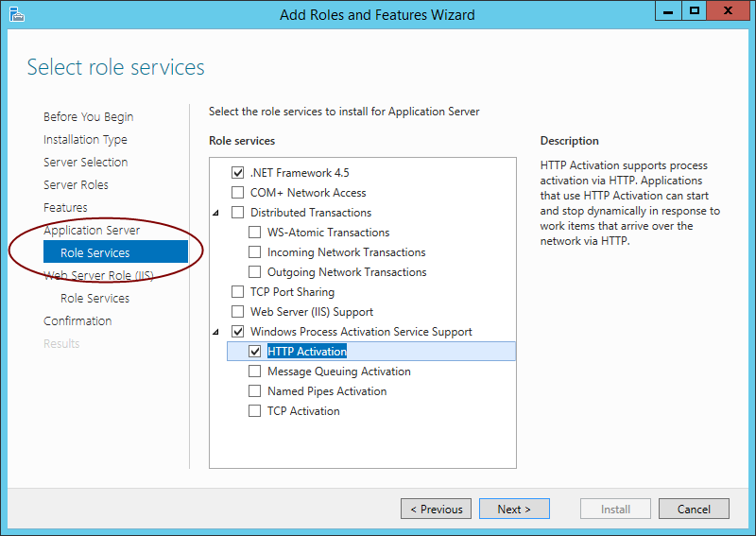Collapse the Distributed Transactions tree node

216,213
